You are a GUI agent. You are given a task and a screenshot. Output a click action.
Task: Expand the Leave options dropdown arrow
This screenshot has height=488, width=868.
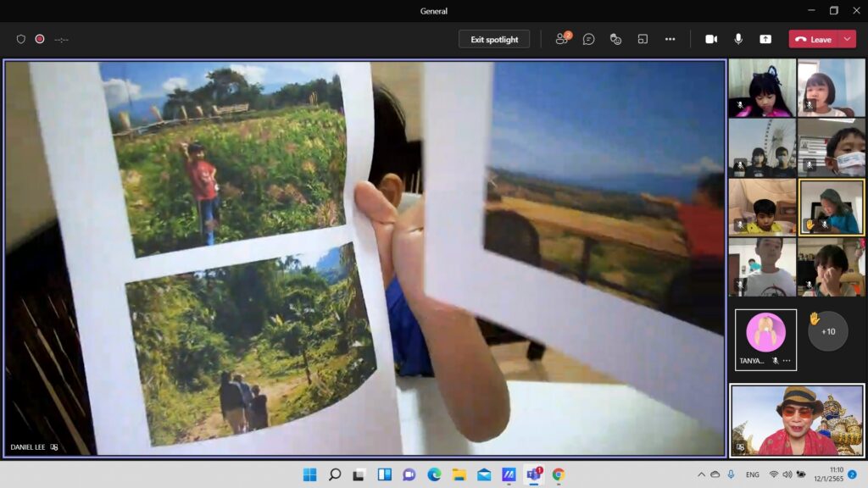[847, 39]
